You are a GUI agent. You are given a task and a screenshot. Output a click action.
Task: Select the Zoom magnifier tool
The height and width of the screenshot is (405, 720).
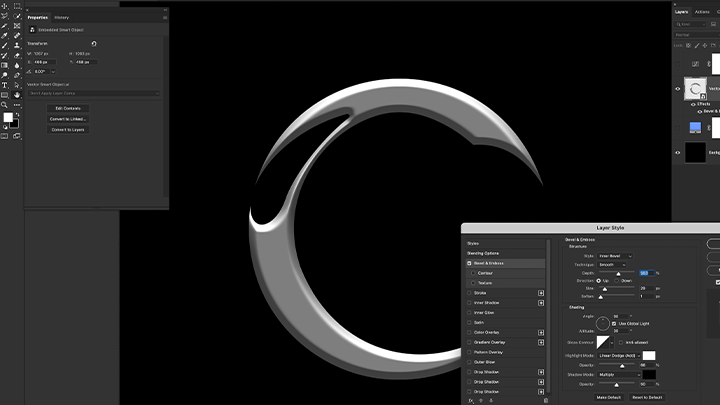[x=5, y=105]
